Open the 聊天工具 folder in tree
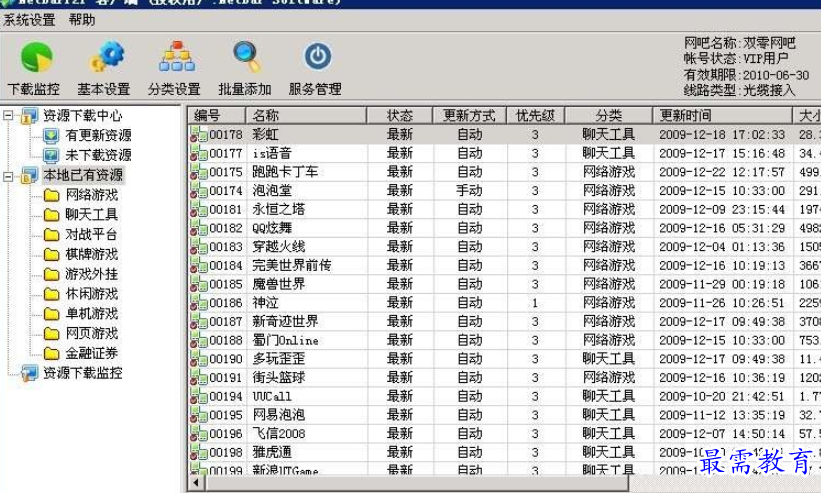821x493 pixels. pos(92,215)
